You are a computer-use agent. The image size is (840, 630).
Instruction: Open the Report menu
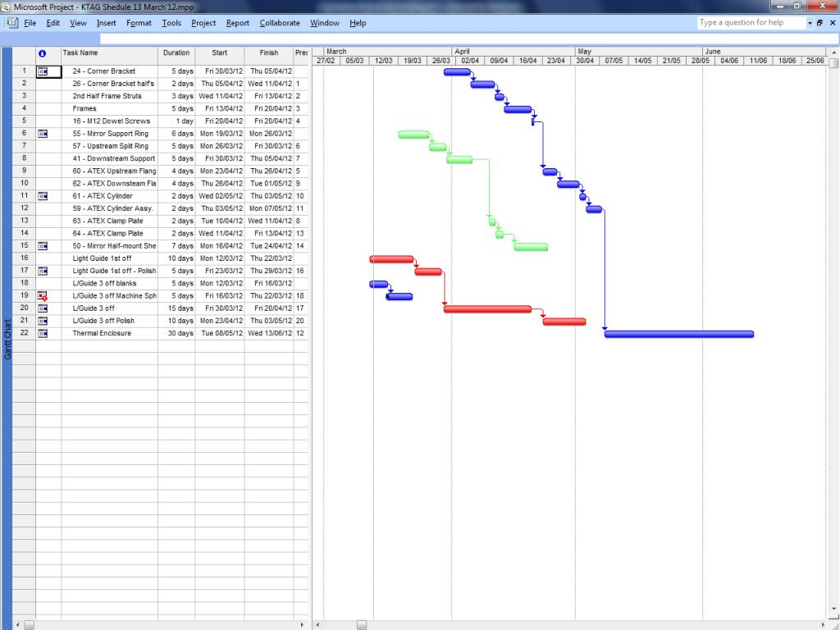pyautogui.click(x=237, y=23)
